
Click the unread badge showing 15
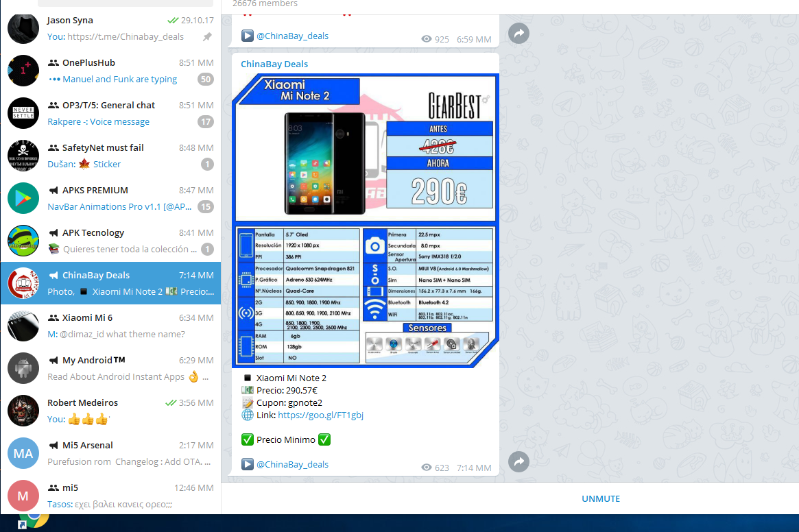tap(205, 206)
